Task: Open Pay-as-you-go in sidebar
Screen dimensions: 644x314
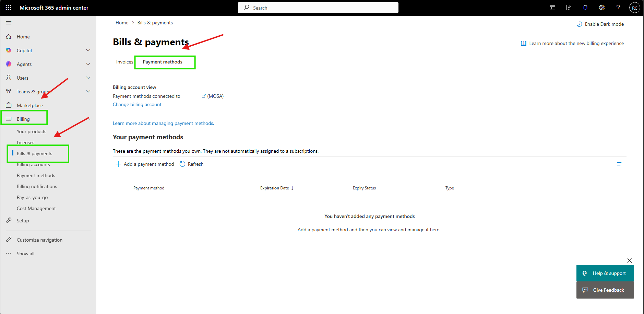Action: [32, 197]
